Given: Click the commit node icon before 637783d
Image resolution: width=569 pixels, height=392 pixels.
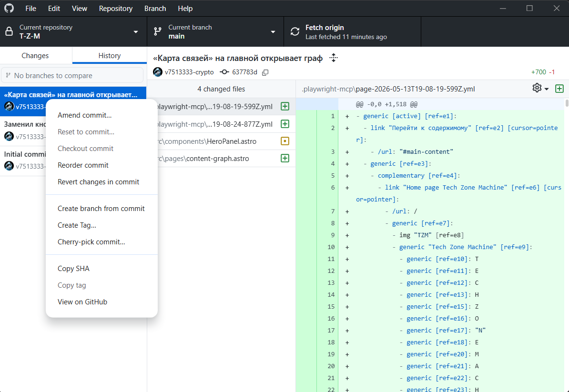Looking at the screenshot, I should [x=224, y=72].
